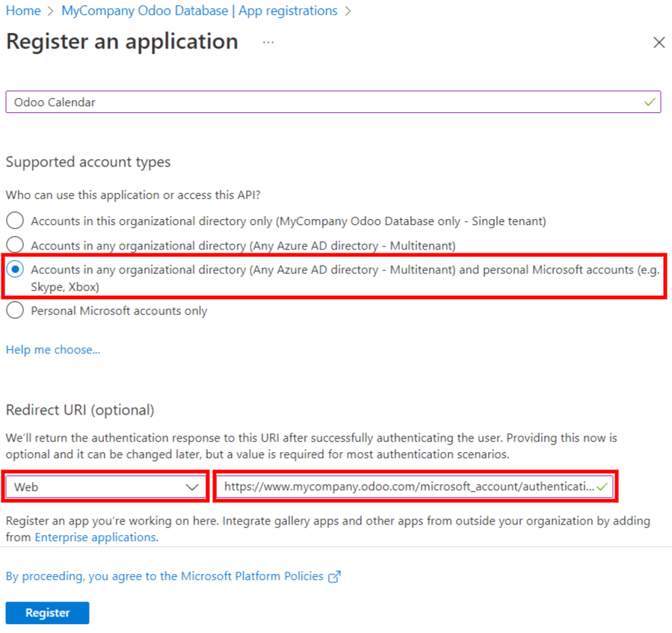672x633 pixels.
Task: Click the ellipsis next to Register an application
Action: pyautogui.click(x=268, y=43)
